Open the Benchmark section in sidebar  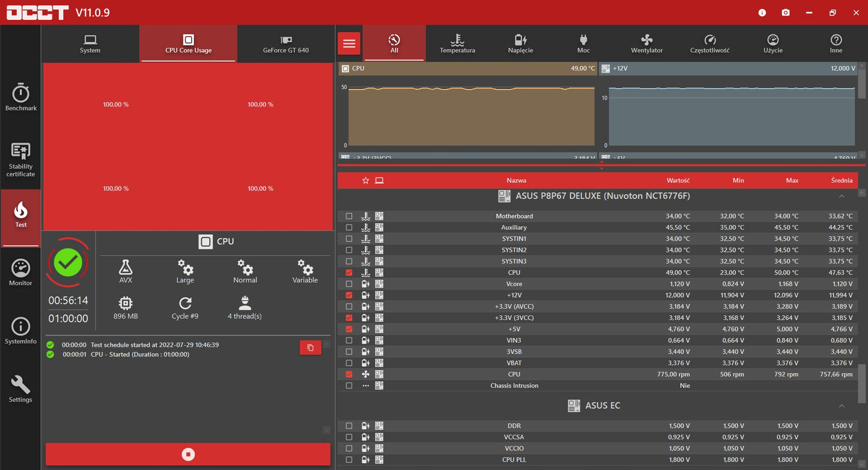(x=20, y=98)
